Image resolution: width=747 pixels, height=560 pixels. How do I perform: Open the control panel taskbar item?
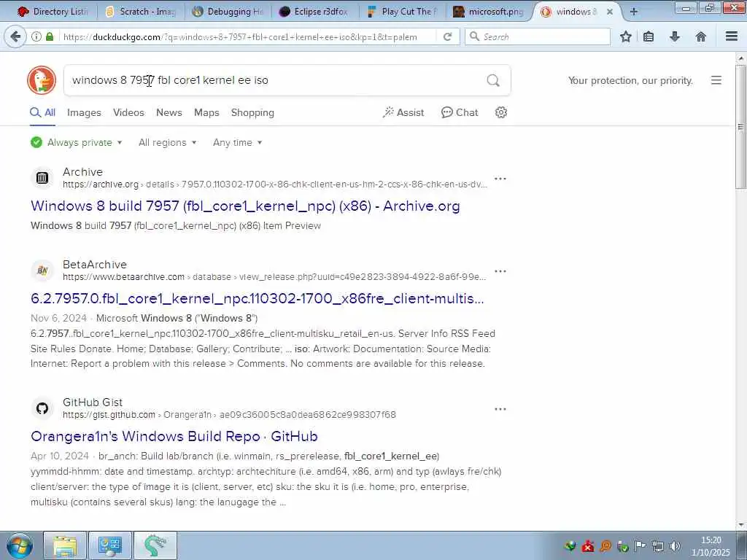110,545
